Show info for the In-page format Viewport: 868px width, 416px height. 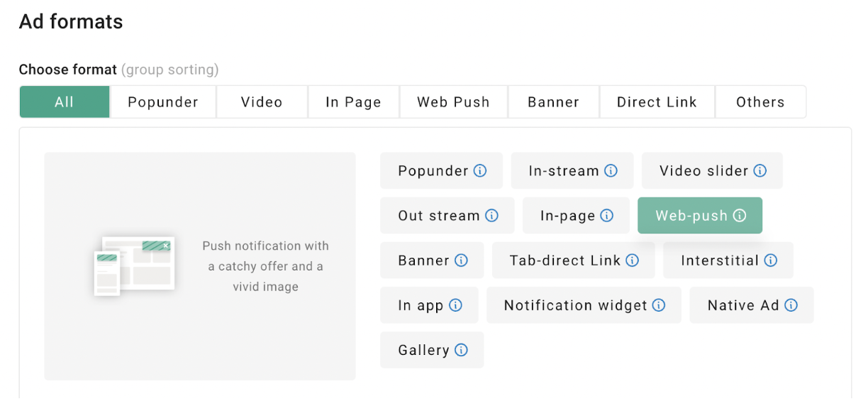coord(607,216)
